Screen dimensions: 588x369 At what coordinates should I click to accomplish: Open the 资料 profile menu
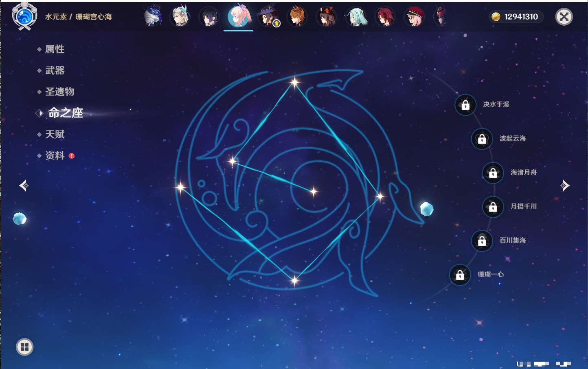(x=55, y=155)
